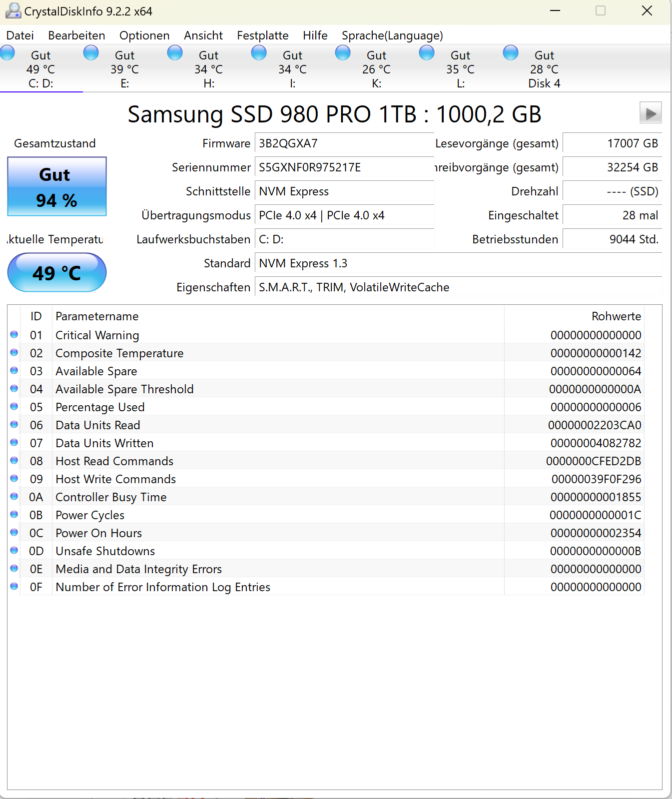The image size is (672, 799).
Task: Click the next disk arrow button
Action: (x=651, y=113)
